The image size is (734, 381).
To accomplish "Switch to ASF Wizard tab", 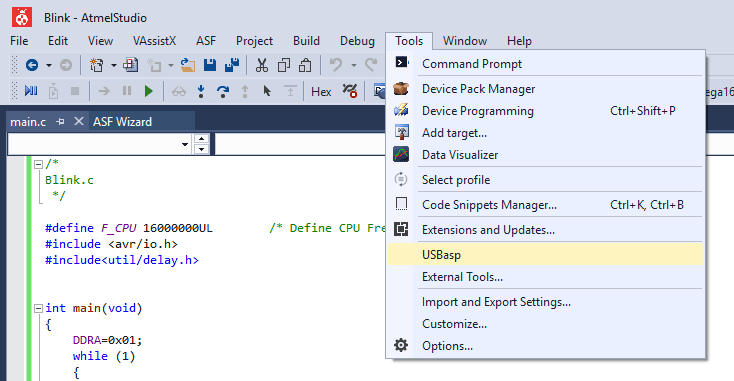I will (122, 122).
